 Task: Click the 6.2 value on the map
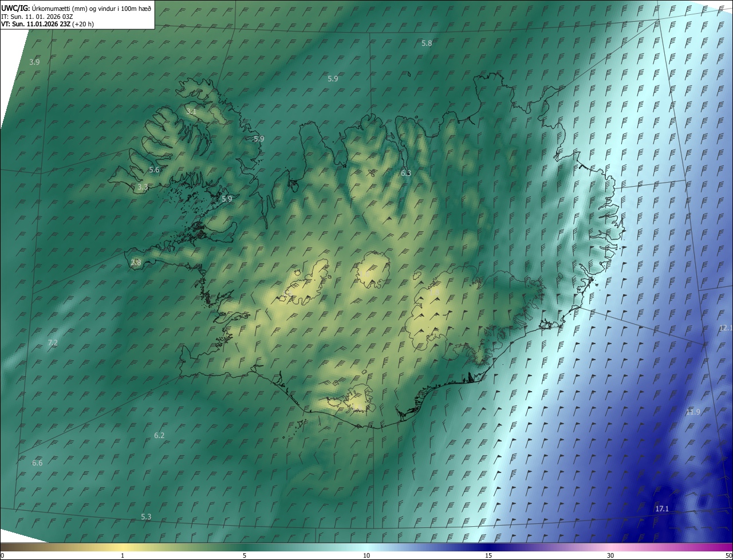point(159,436)
